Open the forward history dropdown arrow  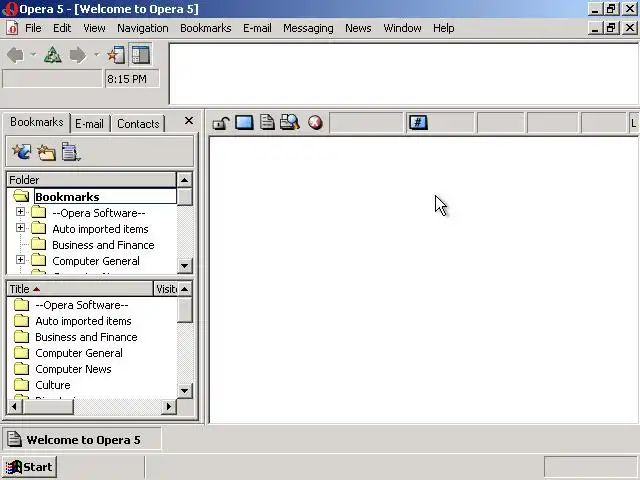coord(96,54)
